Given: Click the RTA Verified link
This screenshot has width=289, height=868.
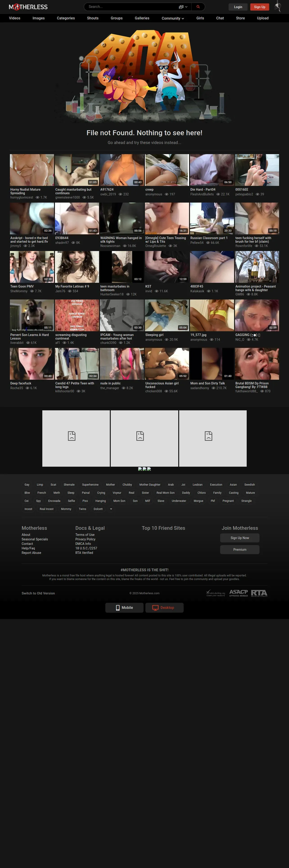Looking at the screenshot, I should coord(84,553).
